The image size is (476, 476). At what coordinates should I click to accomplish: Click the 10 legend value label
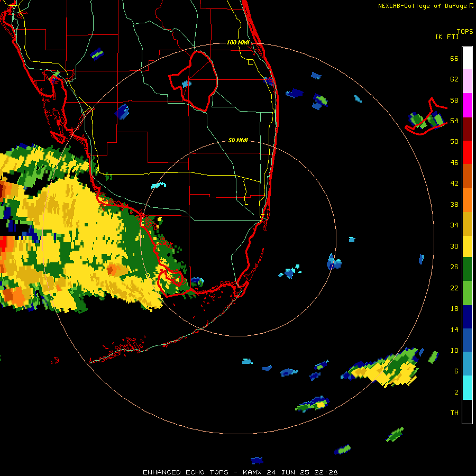(x=454, y=351)
